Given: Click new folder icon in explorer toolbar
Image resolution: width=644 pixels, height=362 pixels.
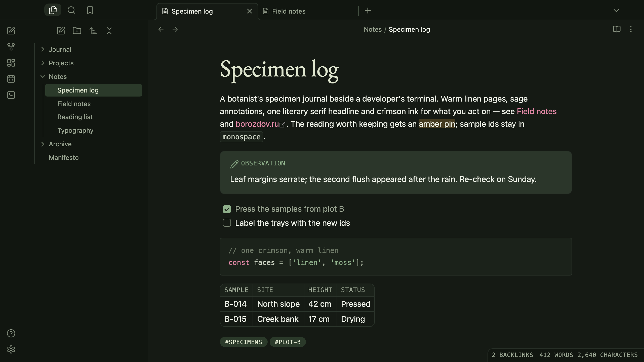Looking at the screenshot, I should pos(77,31).
